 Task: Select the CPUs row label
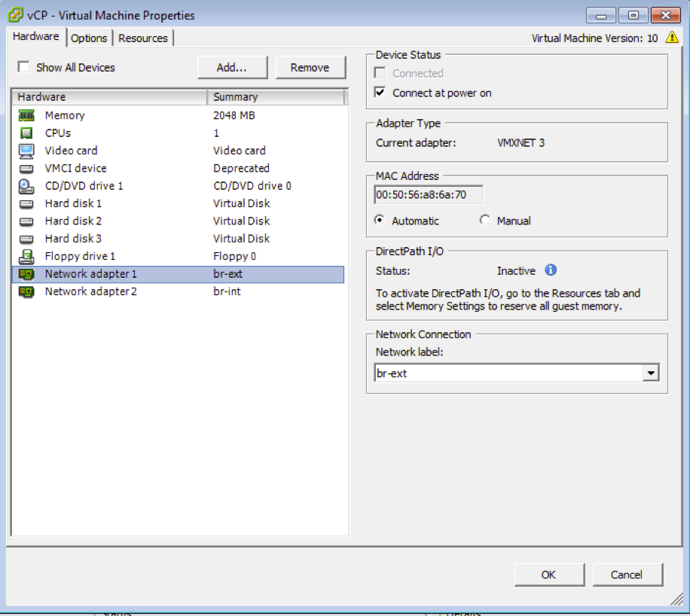58,133
